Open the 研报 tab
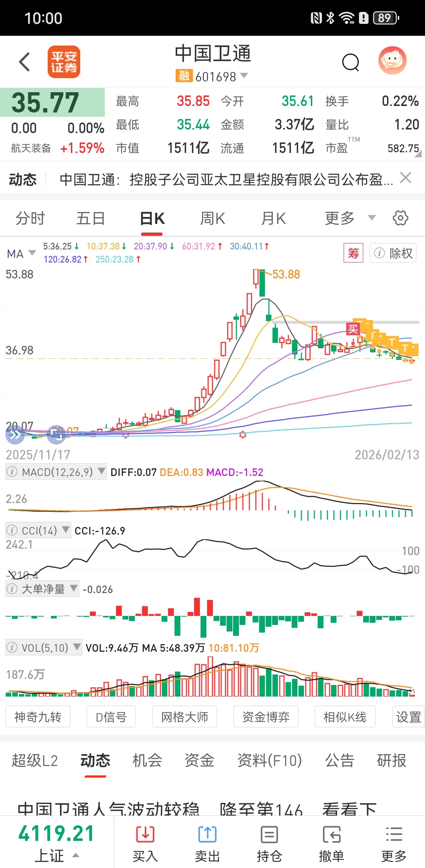This screenshot has height=868, width=425. point(392,760)
